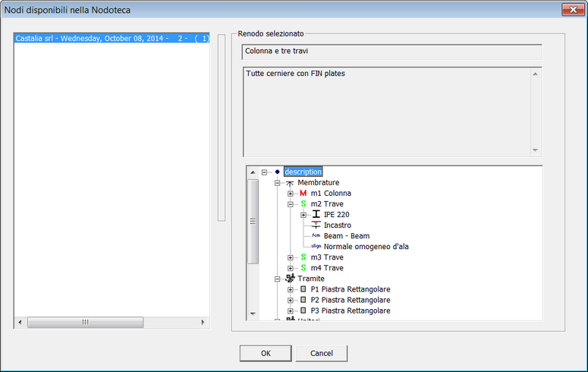Screen dimensions: 588x372
Task: Click the I-beam profile icon of IPE 220
Action: click(316, 214)
